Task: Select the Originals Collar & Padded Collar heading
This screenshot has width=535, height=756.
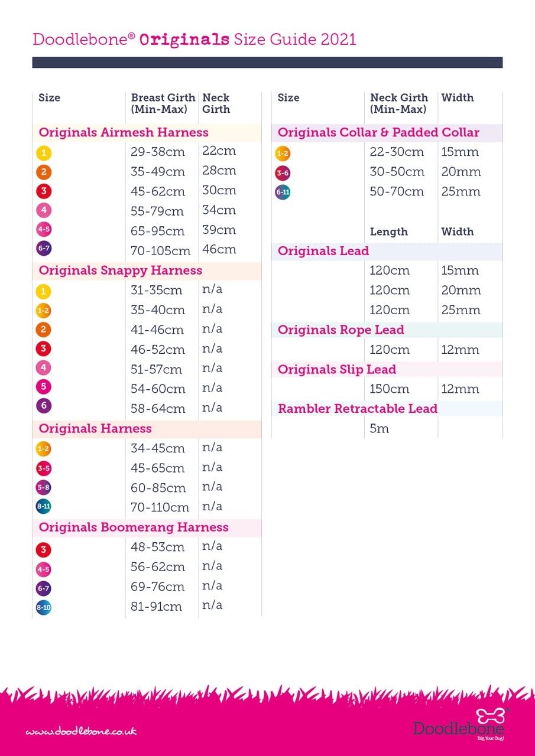Action: 378,132
